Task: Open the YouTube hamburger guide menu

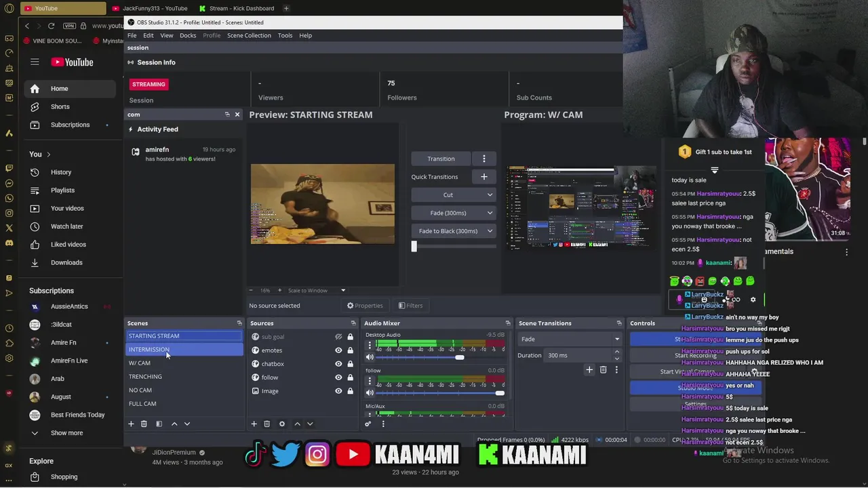Action: (x=35, y=62)
